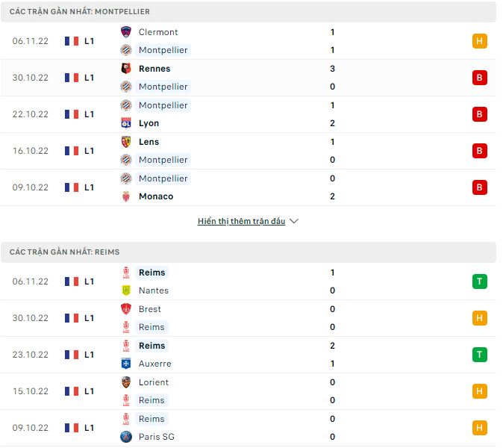Click the France flag on the 22.10.22 match
This screenshot has width=503, height=448.
[x=72, y=114]
